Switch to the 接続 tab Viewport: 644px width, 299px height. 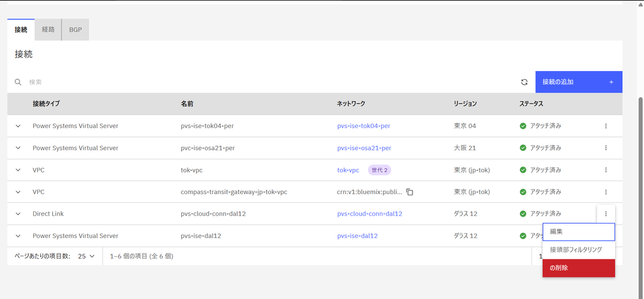[21, 30]
